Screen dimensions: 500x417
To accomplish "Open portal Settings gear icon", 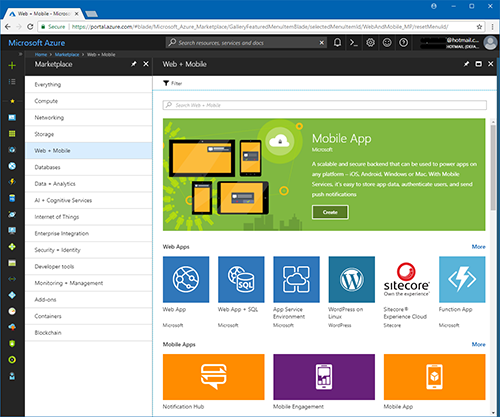I will pos(370,43).
